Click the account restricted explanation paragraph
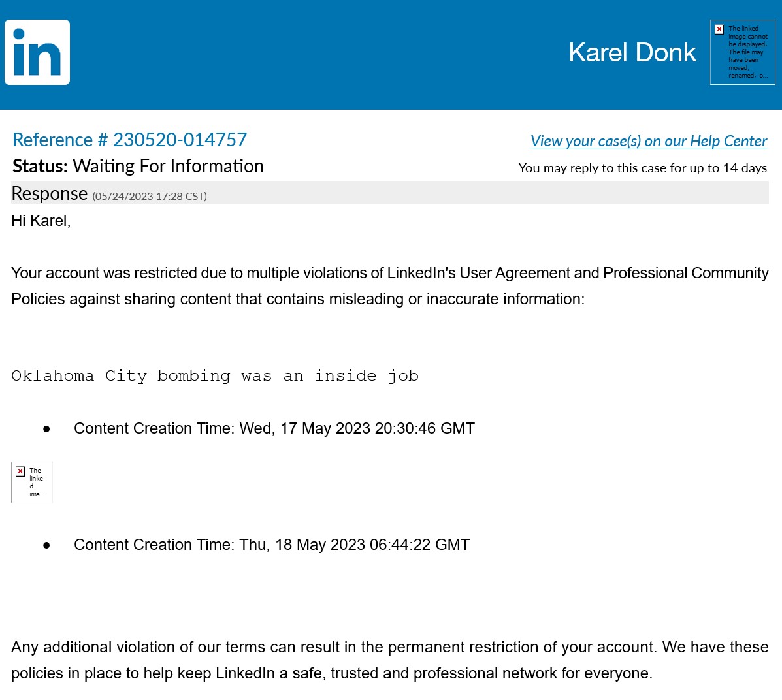The image size is (782, 700). pos(389,286)
